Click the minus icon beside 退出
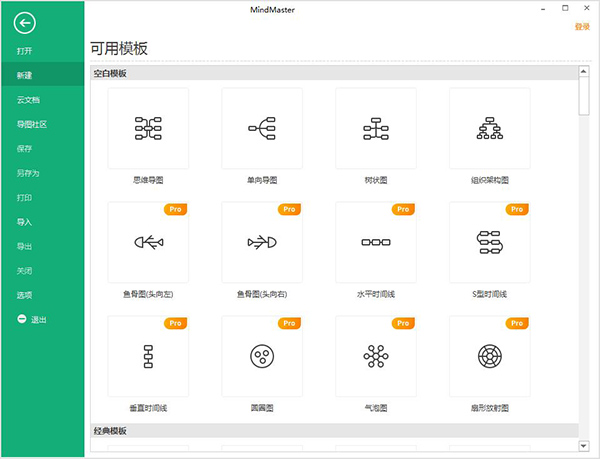600x459 pixels. [x=22, y=319]
